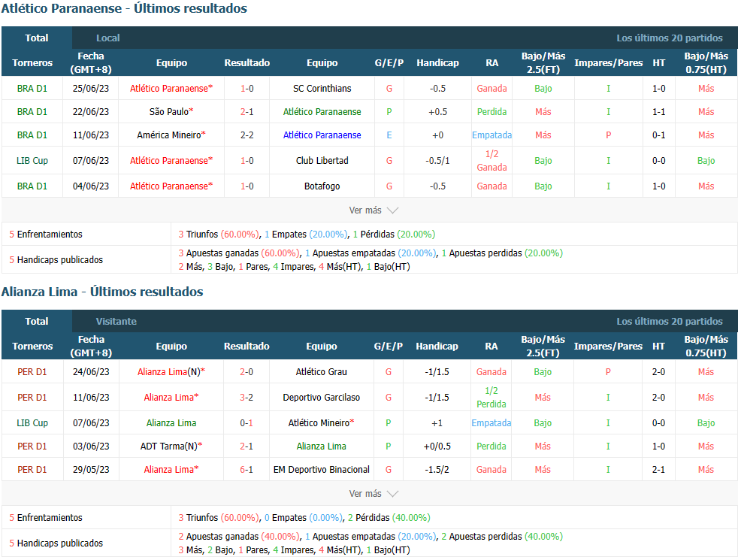741x560 pixels.
Task: Expand Ver más under Alianza Lima results
Action: tap(374, 494)
